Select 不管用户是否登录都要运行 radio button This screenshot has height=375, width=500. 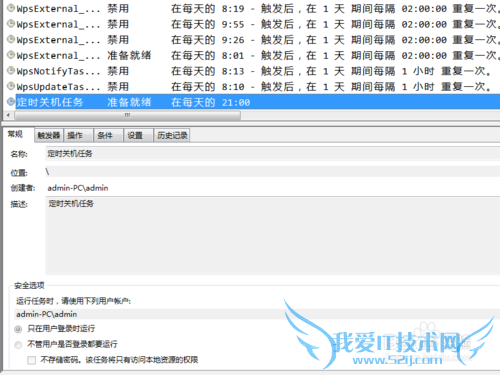pos(18,345)
